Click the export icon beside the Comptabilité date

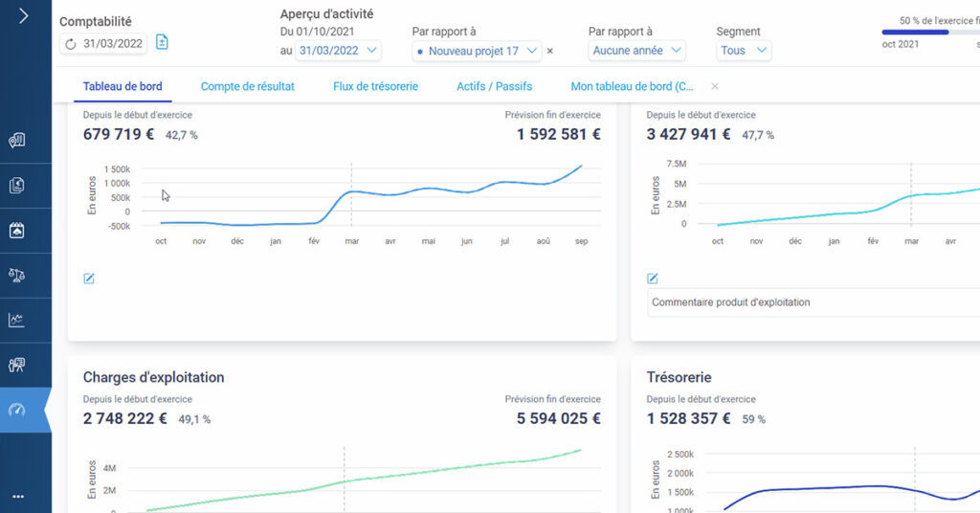point(162,42)
